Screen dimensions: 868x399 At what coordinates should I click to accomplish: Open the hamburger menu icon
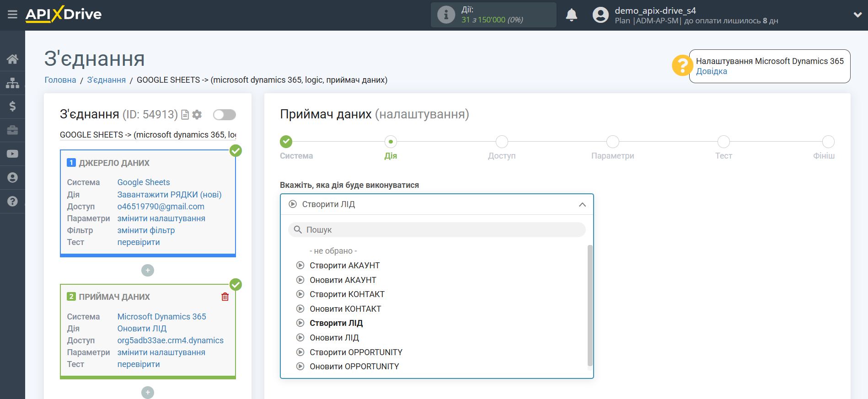(x=12, y=15)
